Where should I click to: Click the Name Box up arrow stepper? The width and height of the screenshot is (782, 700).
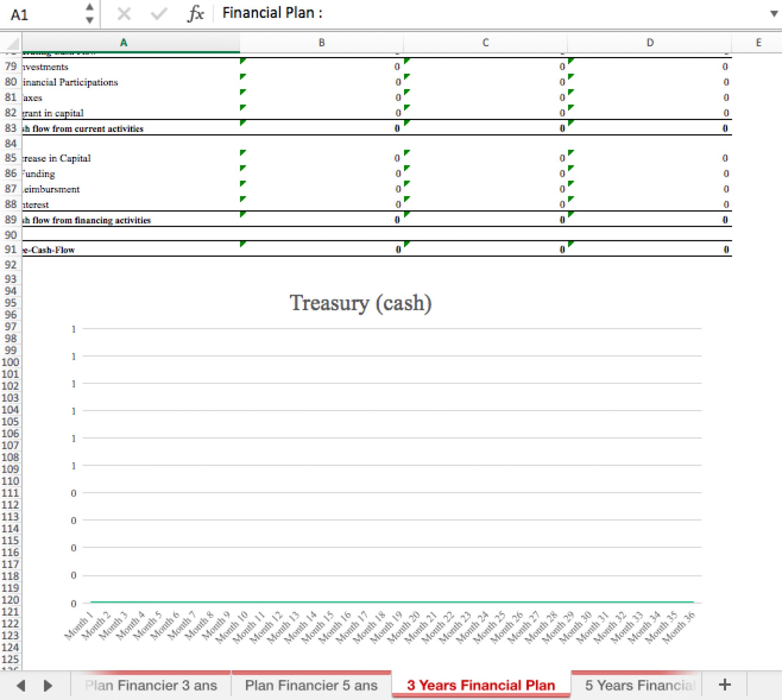tap(90, 7)
